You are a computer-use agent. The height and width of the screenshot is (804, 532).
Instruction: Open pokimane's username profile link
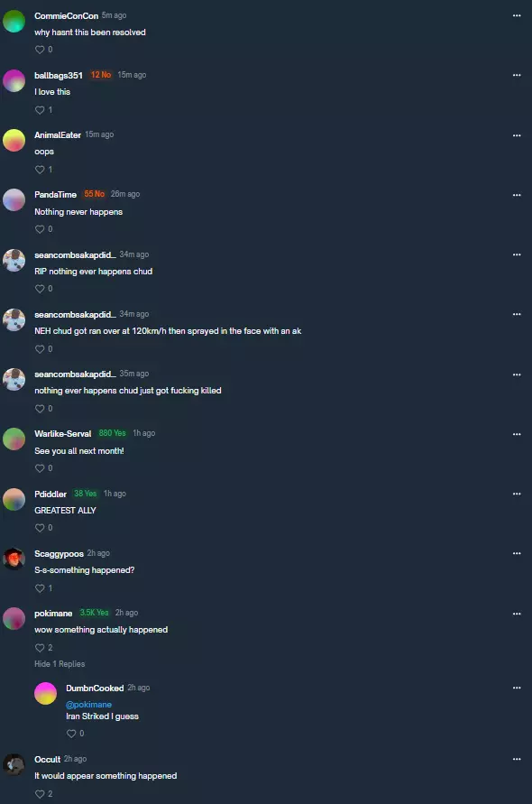[53, 614]
